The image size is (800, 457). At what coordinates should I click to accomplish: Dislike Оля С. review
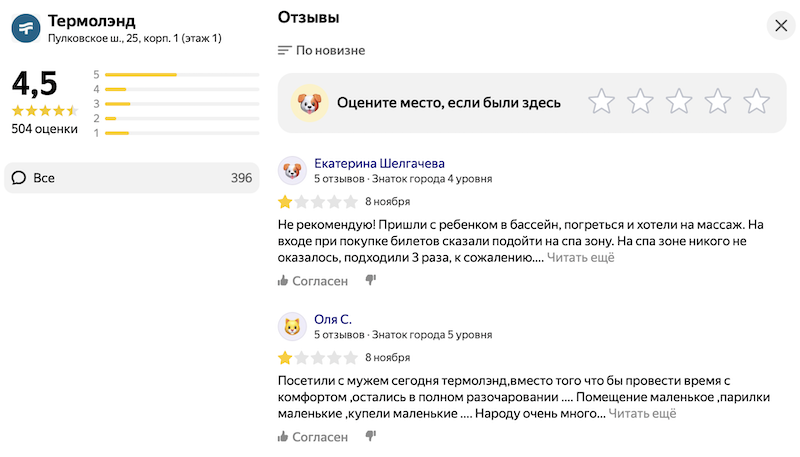(x=370, y=437)
